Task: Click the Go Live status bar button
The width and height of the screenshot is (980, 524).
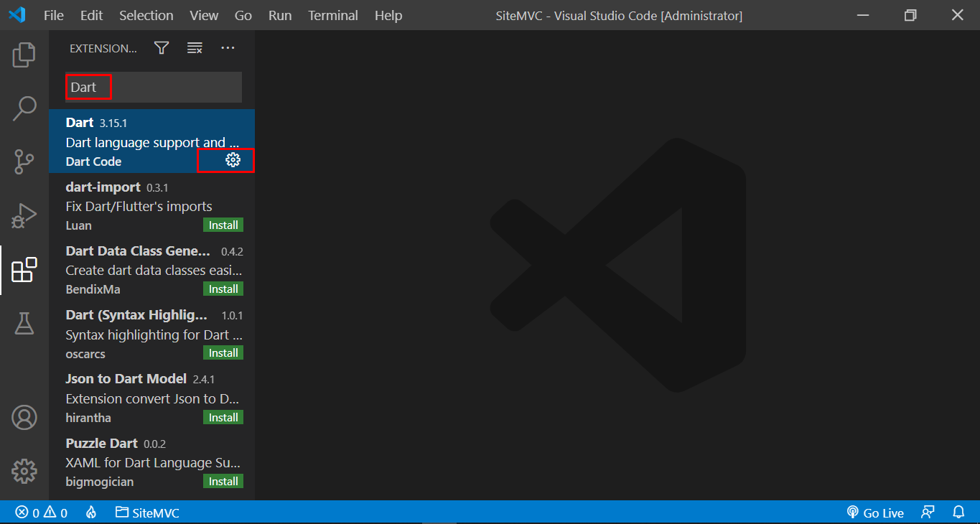Action: [x=875, y=513]
